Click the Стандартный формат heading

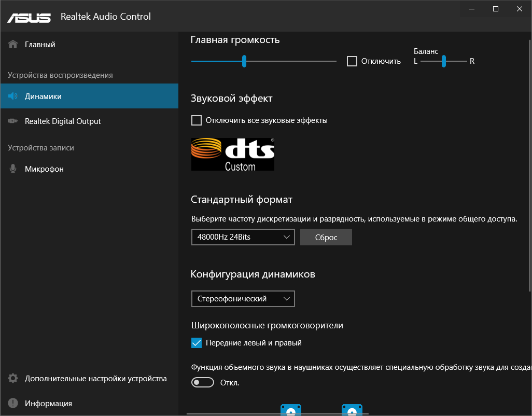click(242, 199)
